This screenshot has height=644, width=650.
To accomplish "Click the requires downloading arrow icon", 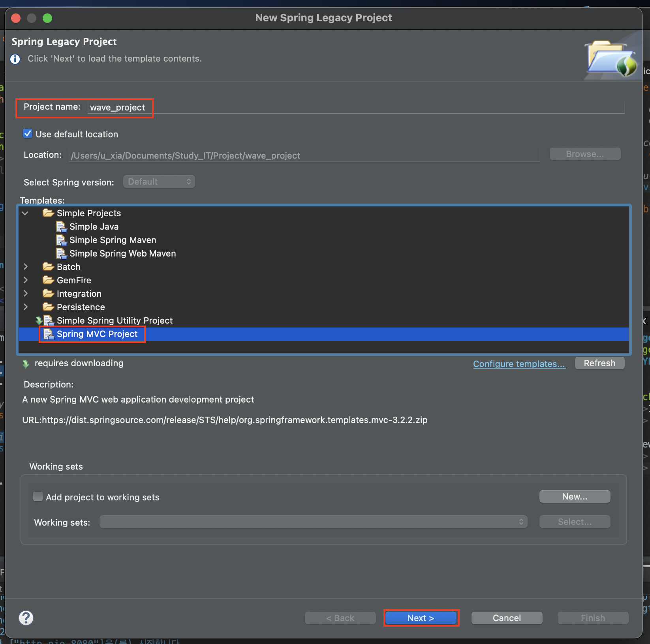I will click(26, 364).
